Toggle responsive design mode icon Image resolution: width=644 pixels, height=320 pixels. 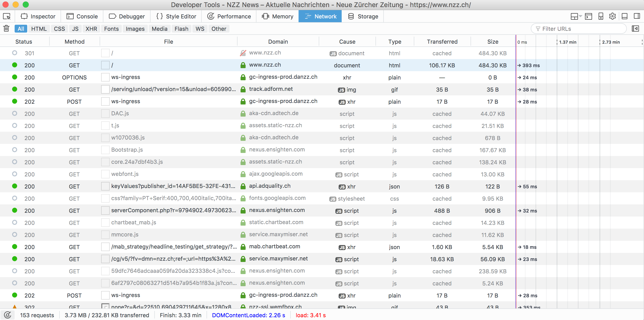point(601,16)
